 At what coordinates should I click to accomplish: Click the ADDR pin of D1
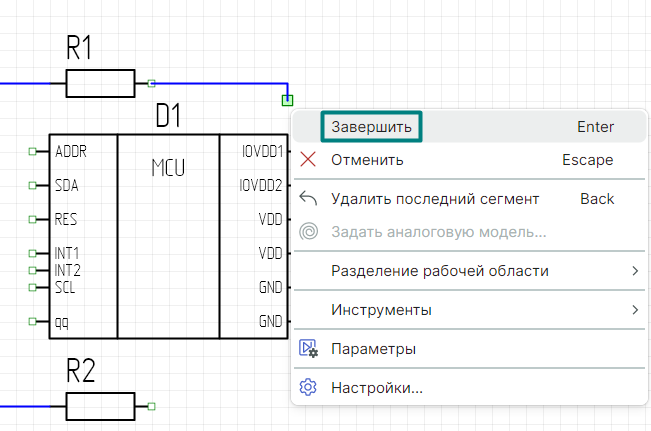33,152
